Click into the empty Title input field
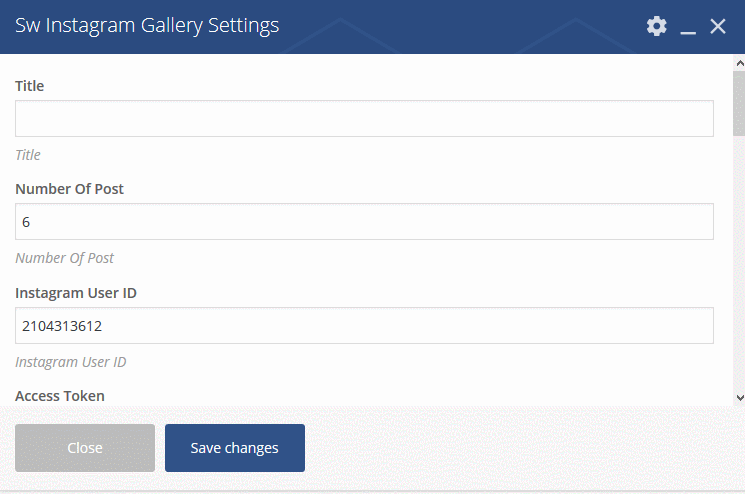The image size is (745, 494). tap(364, 118)
